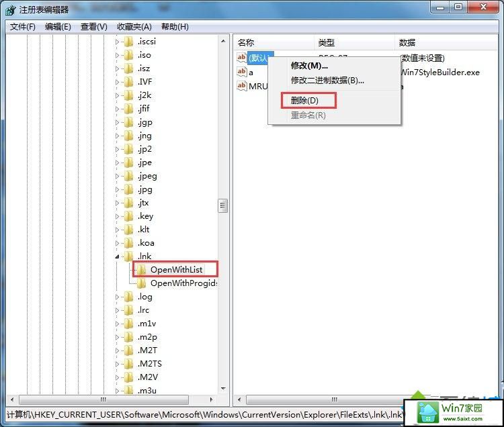
Task: Click the (数值未设置) data cell
Action: tap(423, 58)
